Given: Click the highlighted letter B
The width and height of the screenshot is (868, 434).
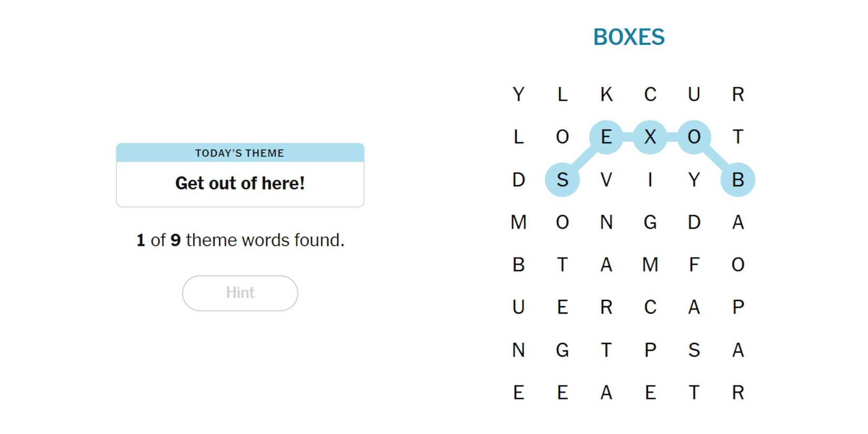Looking at the screenshot, I should coord(738,180).
